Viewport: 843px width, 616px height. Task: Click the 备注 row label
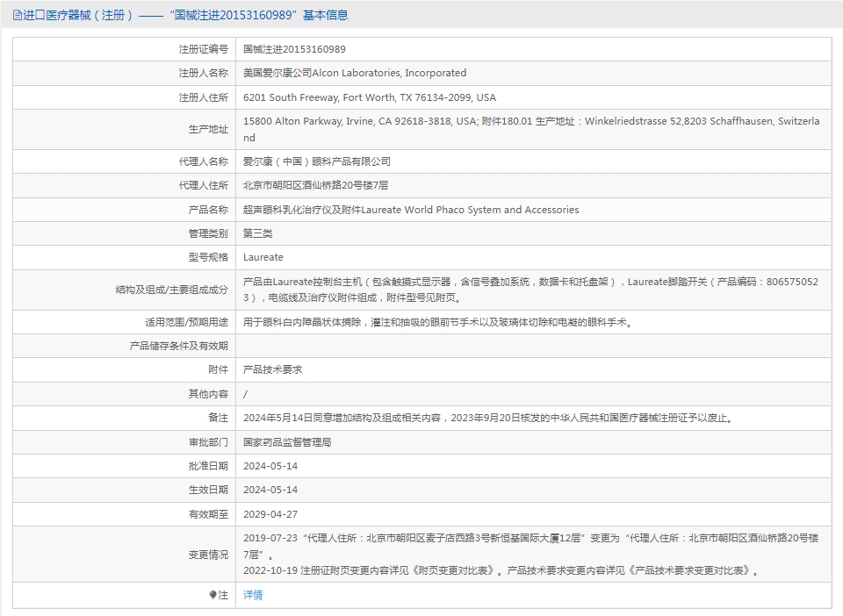click(x=219, y=418)
